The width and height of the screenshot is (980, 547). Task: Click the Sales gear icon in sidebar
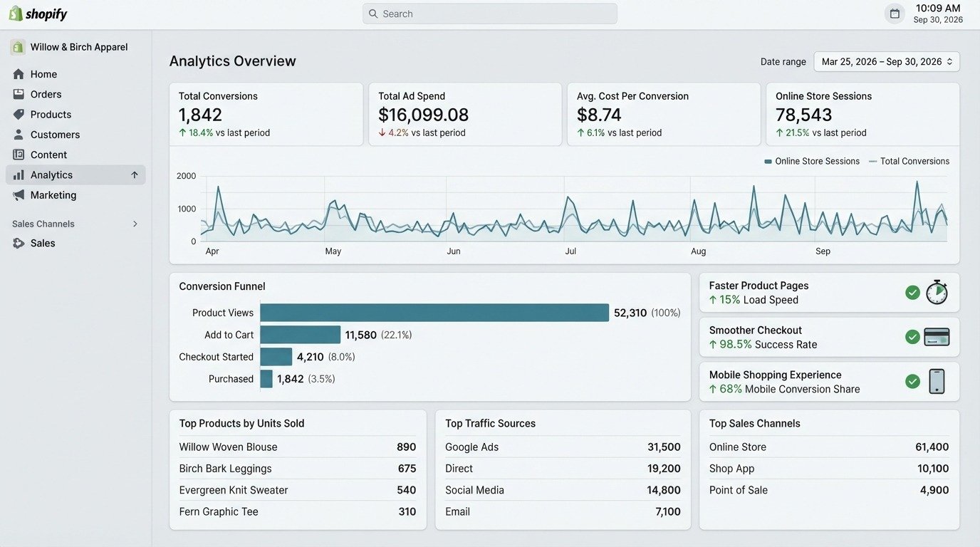pos(19,243)
